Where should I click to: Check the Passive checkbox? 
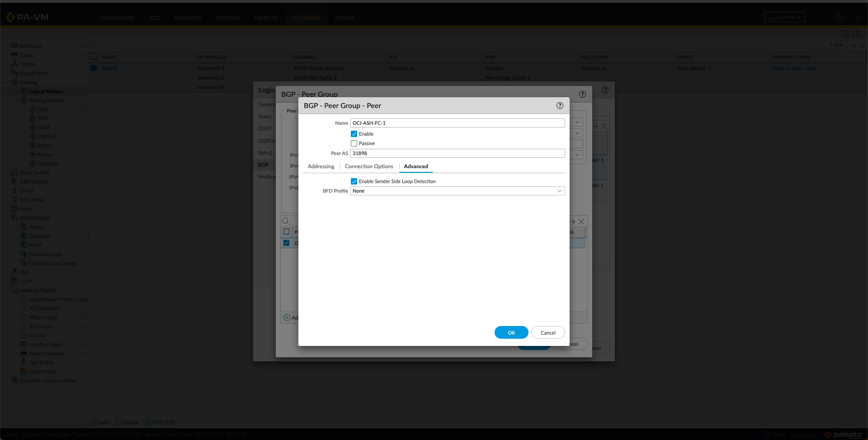354,143
